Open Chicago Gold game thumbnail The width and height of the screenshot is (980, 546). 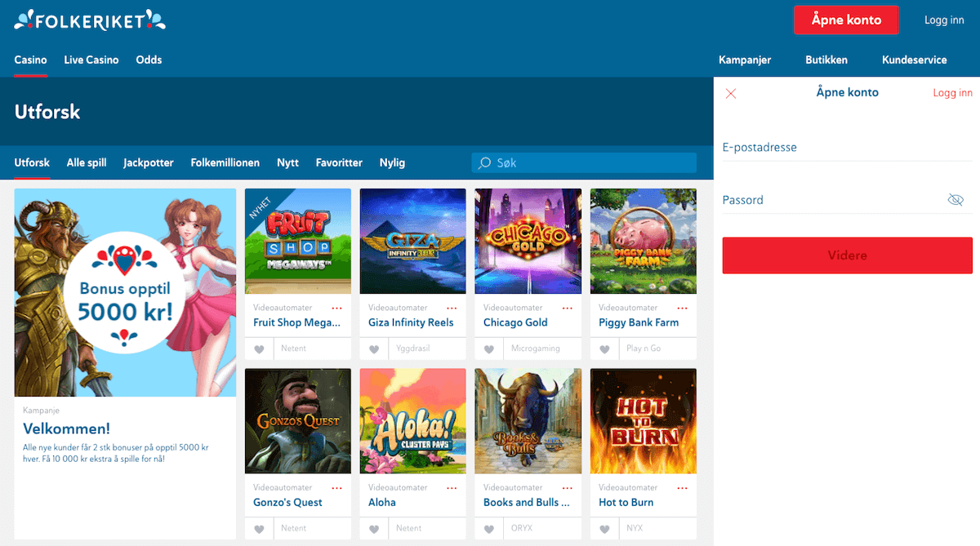coord(528,241)
